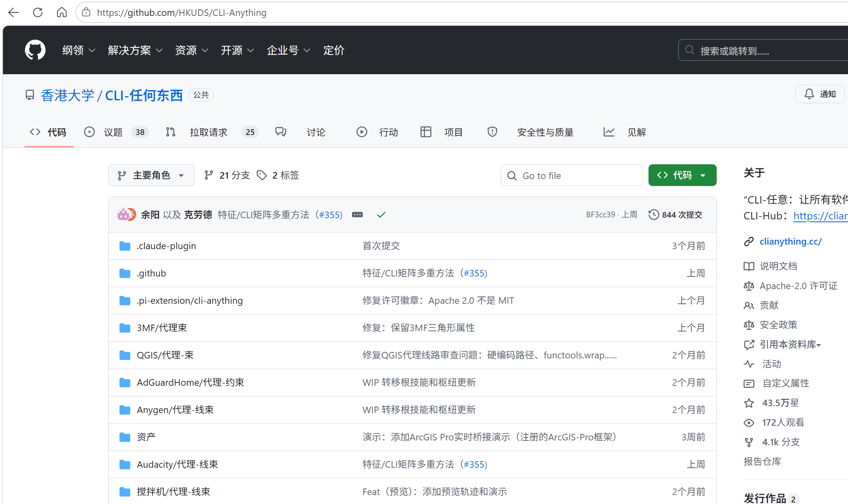This screenshot has width=848, height=504.
Task: Click the green check status icon
Action: [381, 214]
